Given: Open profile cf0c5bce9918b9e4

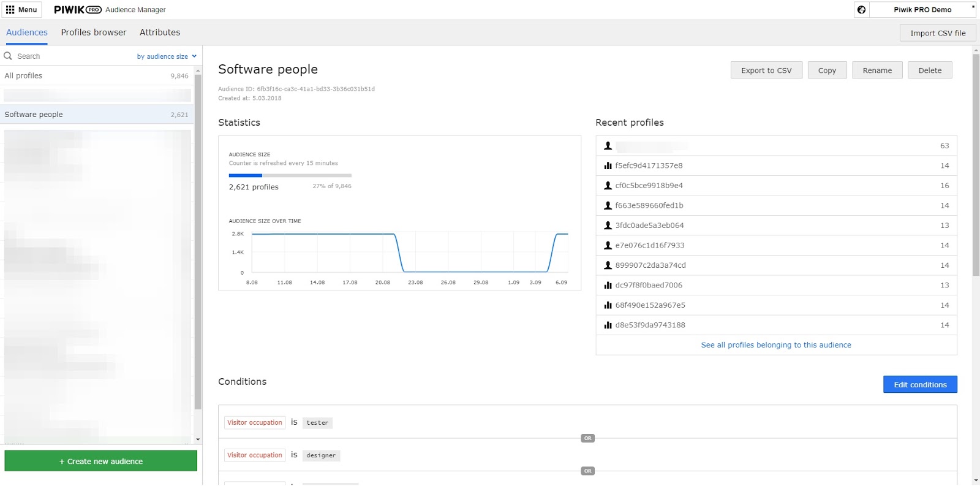Looking at the screenshot, I should [x=649, y=186].
